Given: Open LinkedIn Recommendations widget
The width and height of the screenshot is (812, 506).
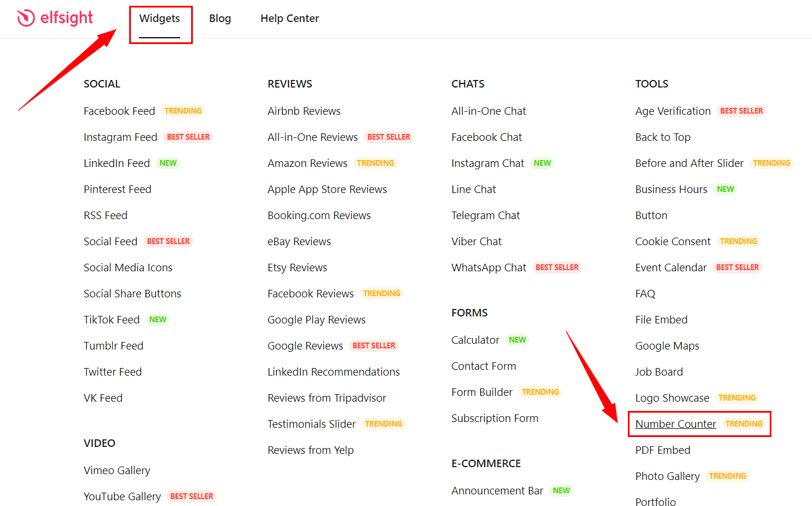Looking at the screenshot, I should (x=334, y=372).
